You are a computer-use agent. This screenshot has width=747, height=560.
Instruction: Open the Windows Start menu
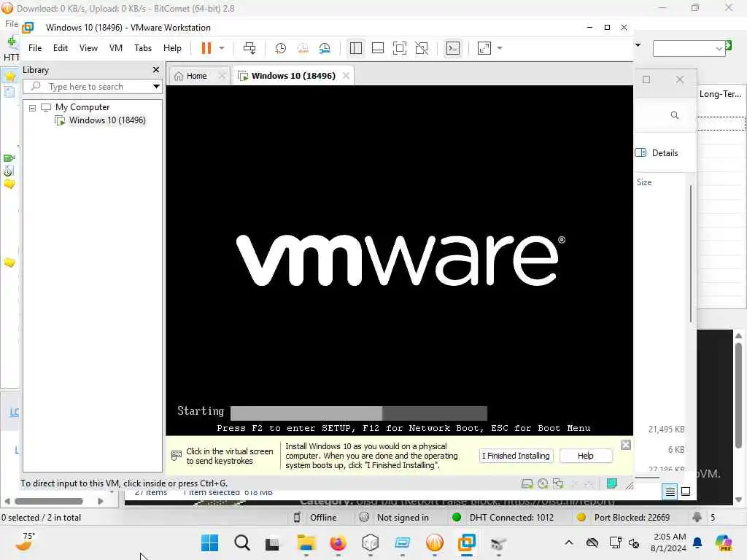209,542
